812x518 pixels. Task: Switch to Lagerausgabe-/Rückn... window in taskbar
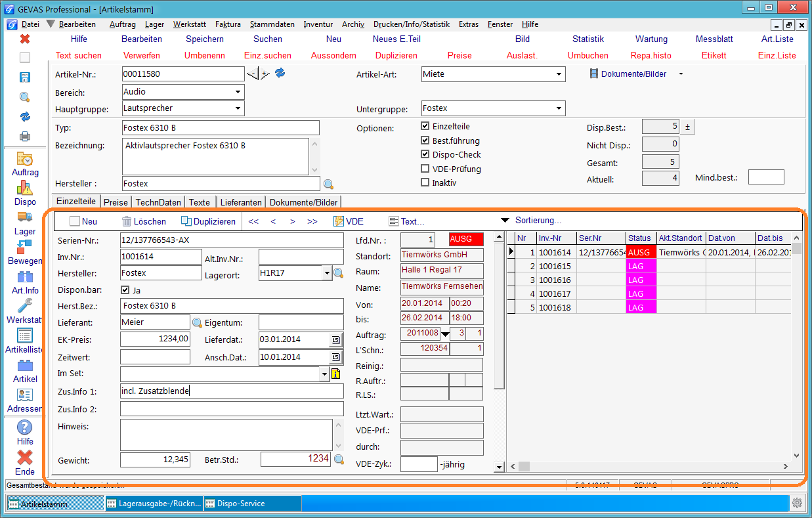point(154,504)
